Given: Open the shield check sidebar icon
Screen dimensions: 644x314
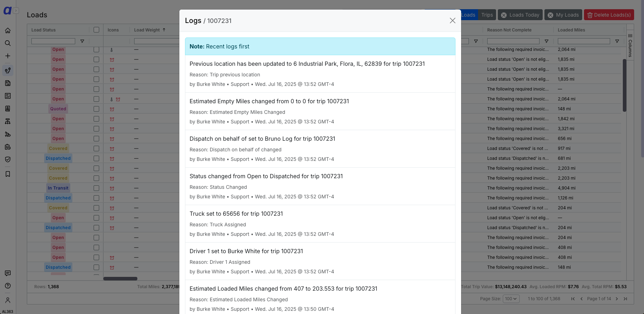Looking at the screenshot, I should point(8,159).
